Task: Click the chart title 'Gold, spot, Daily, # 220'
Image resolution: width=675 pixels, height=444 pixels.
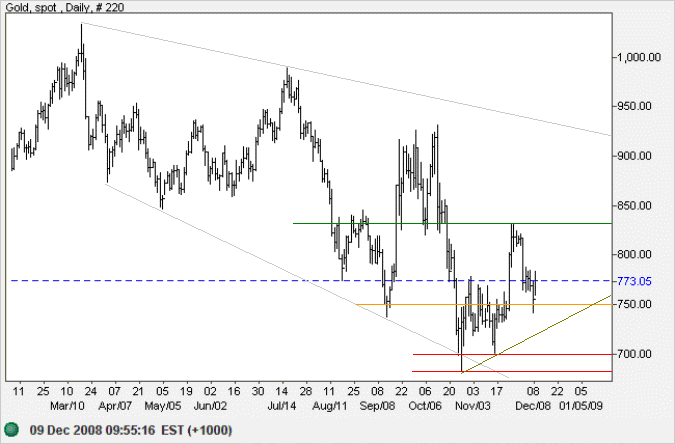Action: tap(65, 7)
